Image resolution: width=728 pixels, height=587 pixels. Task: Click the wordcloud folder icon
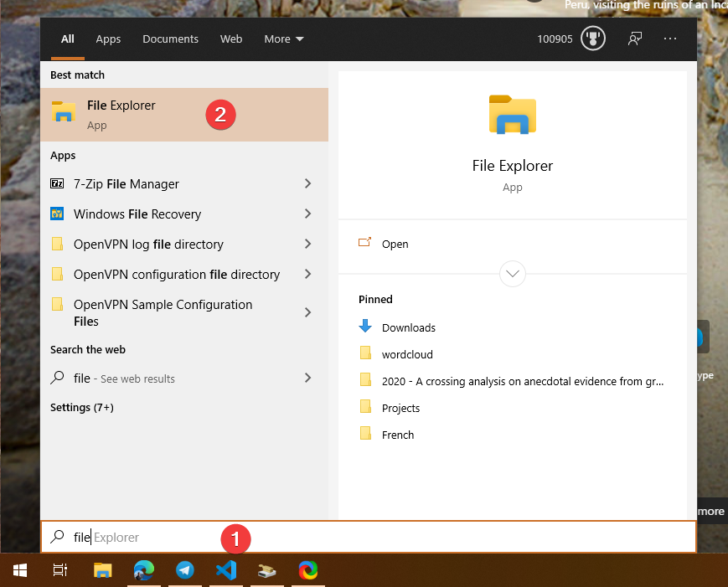point(365,353)
